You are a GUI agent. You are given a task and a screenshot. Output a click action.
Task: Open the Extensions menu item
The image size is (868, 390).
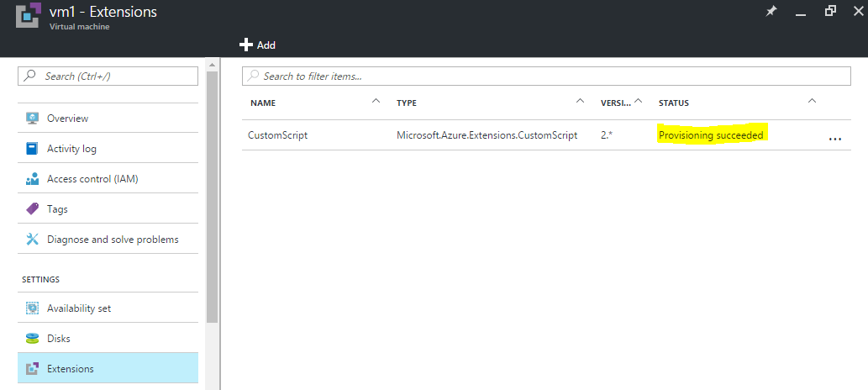pos(108,368)
